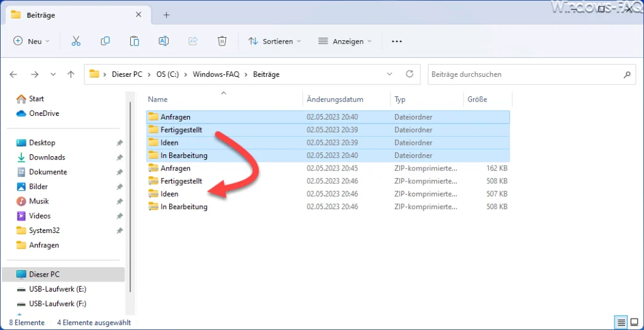644x330 pixels.
Task: Go up one folder level arrow
Action: [x=71, y=74]
